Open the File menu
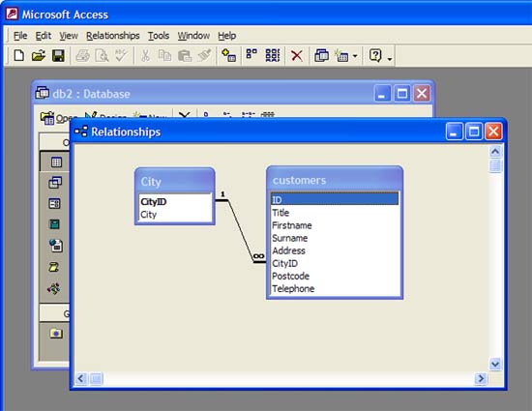 20,35
